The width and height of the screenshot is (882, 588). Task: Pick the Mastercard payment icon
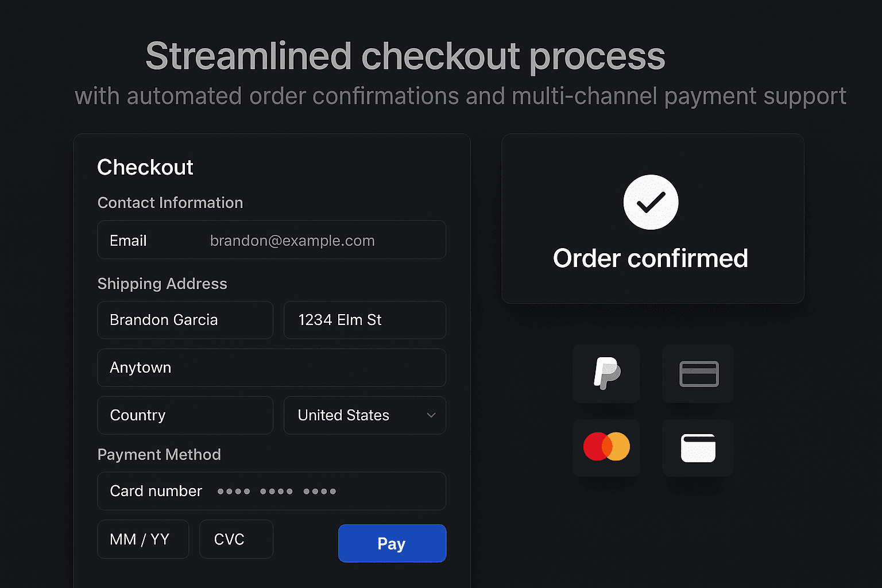(x=606, y=447)
